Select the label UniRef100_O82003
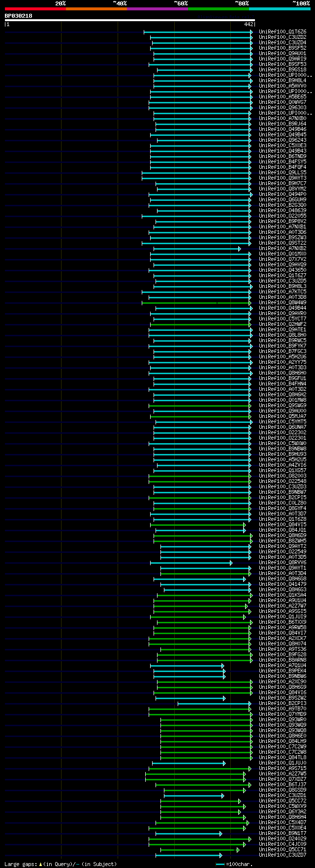The image size is (315, 868). point(283,476)
